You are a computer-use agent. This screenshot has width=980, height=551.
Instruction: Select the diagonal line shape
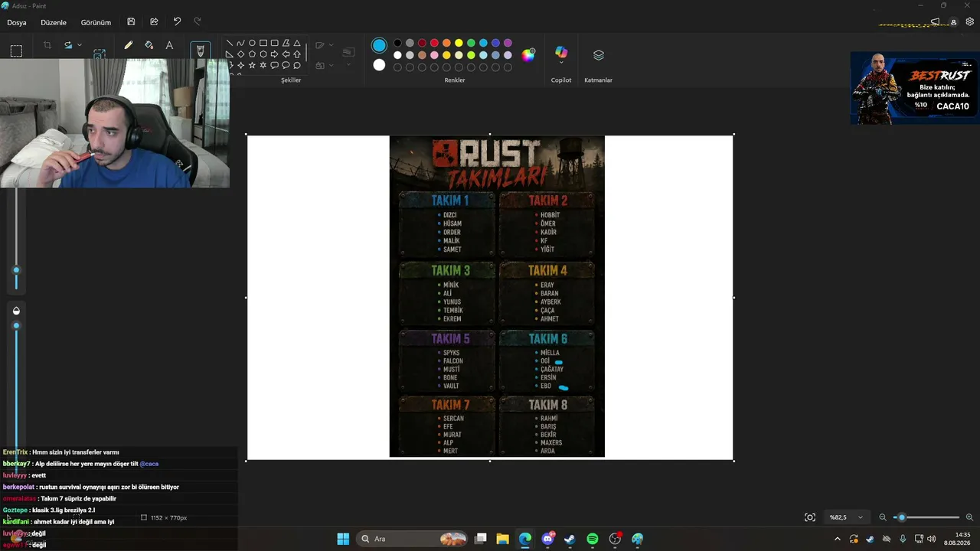tap(230, 44)
